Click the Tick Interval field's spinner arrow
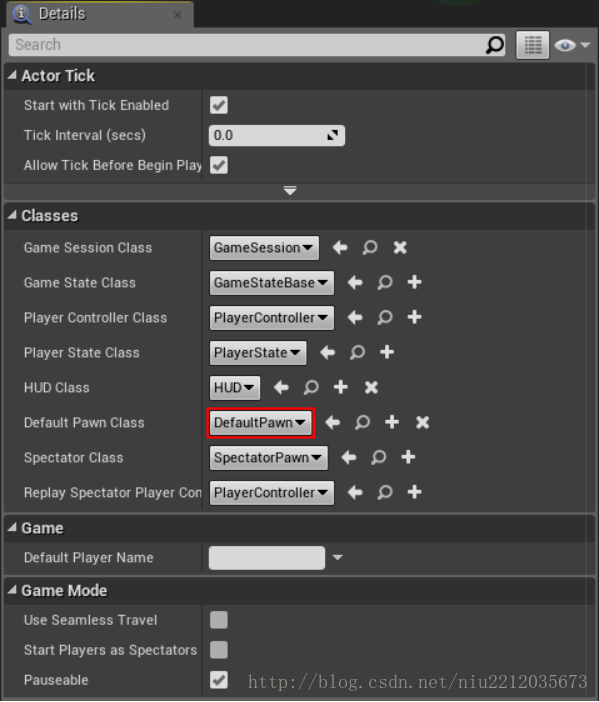This screenshot has height=702, width=599. point(333,135)
